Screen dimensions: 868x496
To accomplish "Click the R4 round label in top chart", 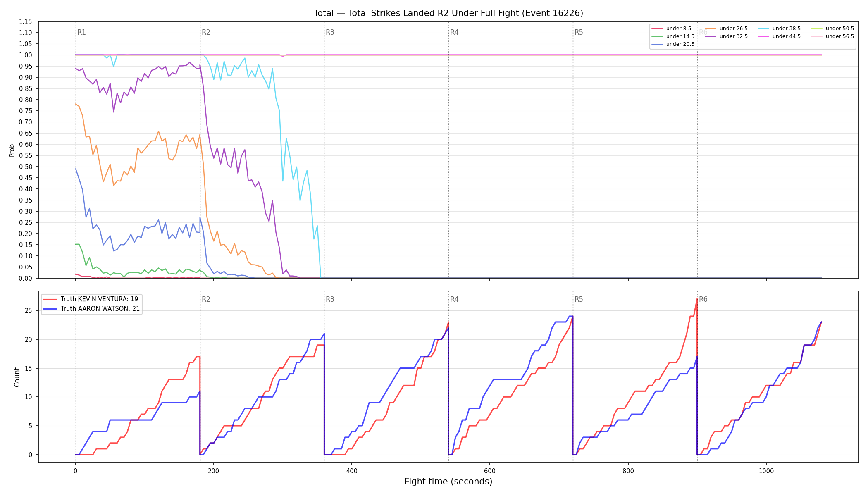I will 454,32.
